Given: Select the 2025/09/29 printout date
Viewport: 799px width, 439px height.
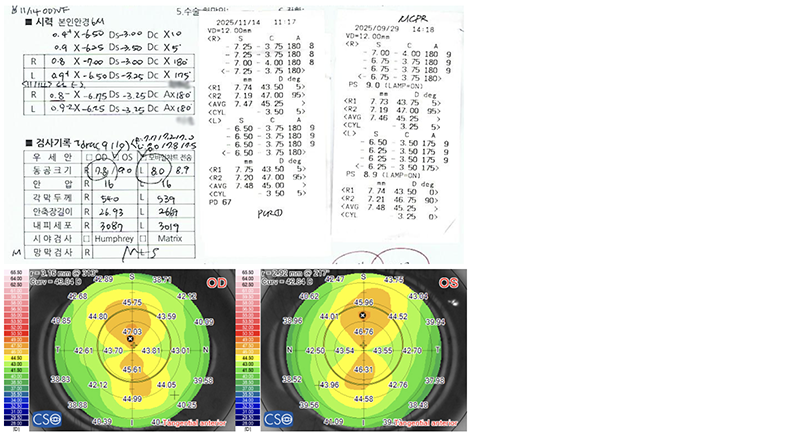Looking at the screenshot, I should [376, 29].
